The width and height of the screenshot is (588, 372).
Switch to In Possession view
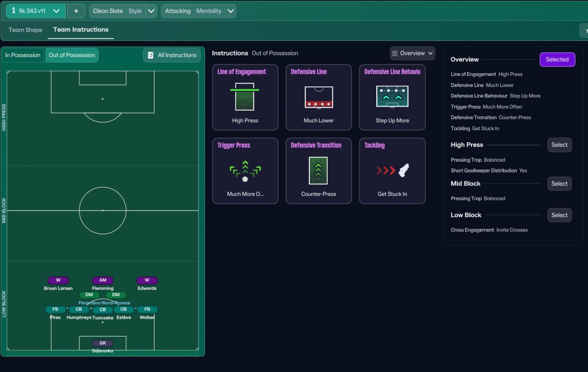(x=23, y=55)
